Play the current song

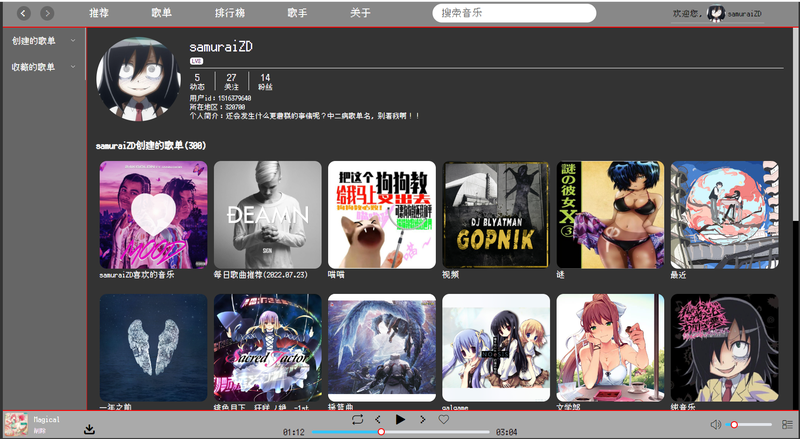(400, 419)
